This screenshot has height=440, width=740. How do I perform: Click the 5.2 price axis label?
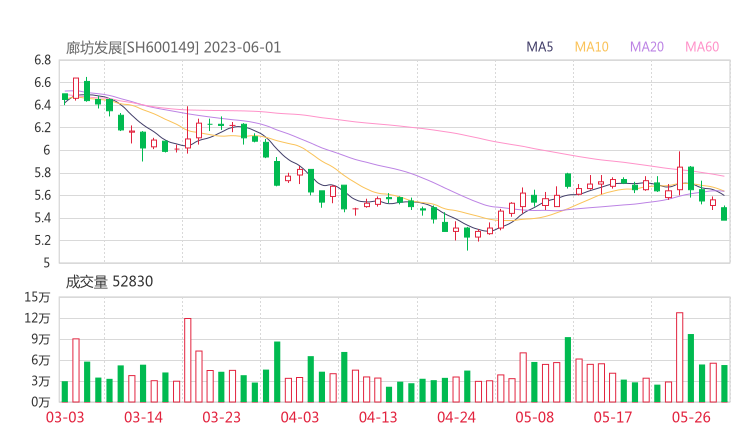[x=42, y=240]
